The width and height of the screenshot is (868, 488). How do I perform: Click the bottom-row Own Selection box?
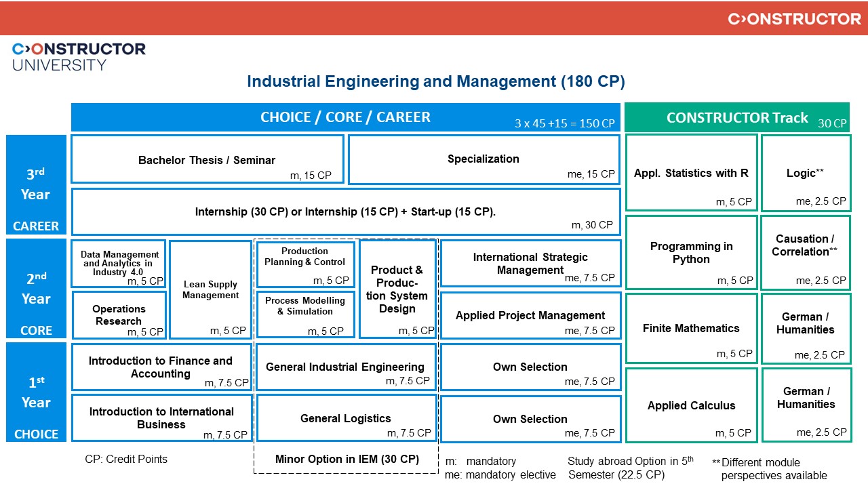pyautogui.click(x=530, y=418)
